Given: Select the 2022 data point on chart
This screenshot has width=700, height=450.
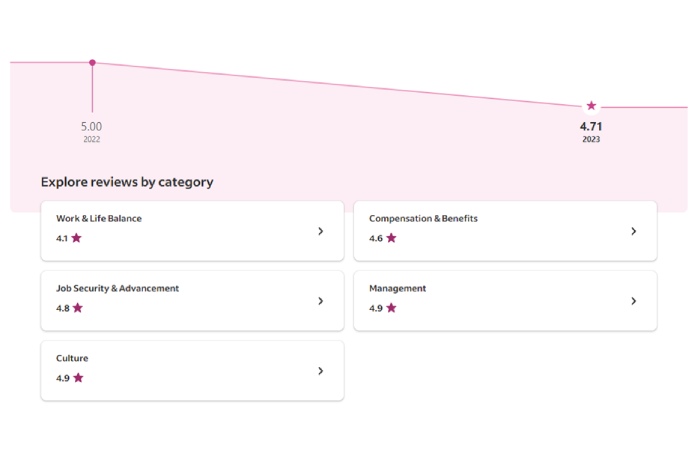Looking at the screenshot, I should [x=92, y=62].
